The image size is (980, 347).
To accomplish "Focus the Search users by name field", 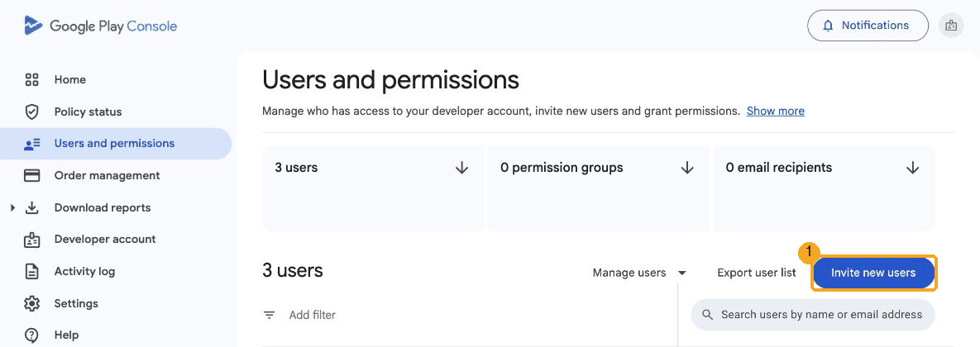I will (812, 315).
